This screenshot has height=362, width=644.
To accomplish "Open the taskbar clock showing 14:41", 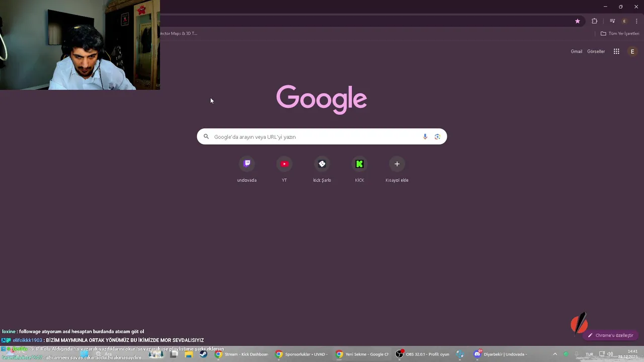I will tap(628, 354).
